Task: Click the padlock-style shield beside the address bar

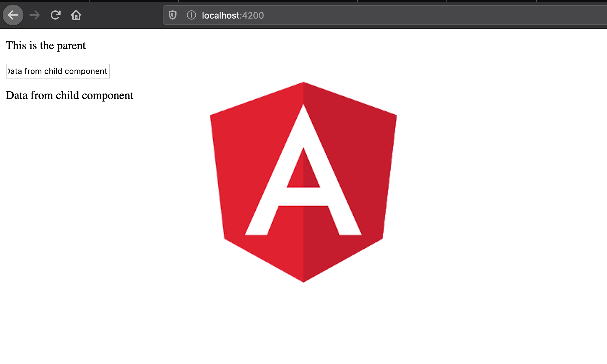Action: click(x=172, y=15)
